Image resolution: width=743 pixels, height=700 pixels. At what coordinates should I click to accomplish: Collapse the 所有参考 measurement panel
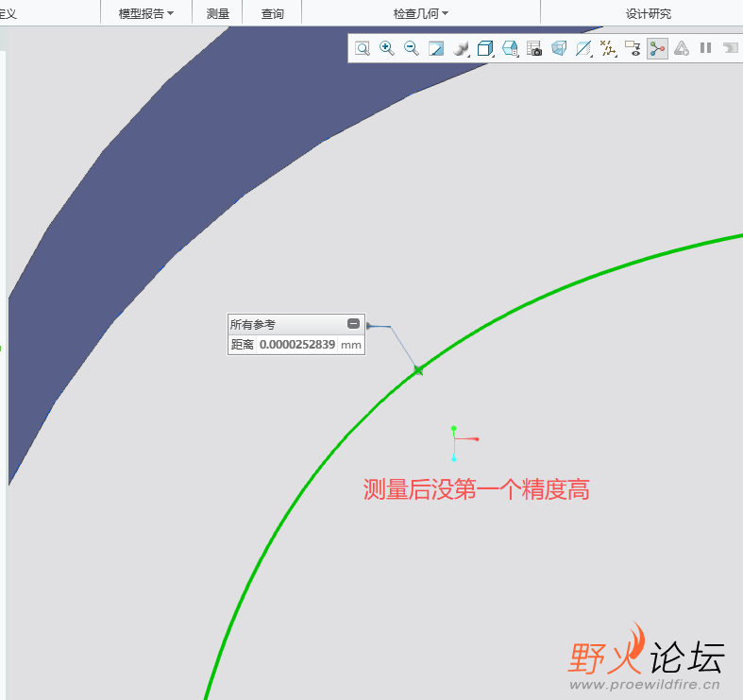(353, 324)
